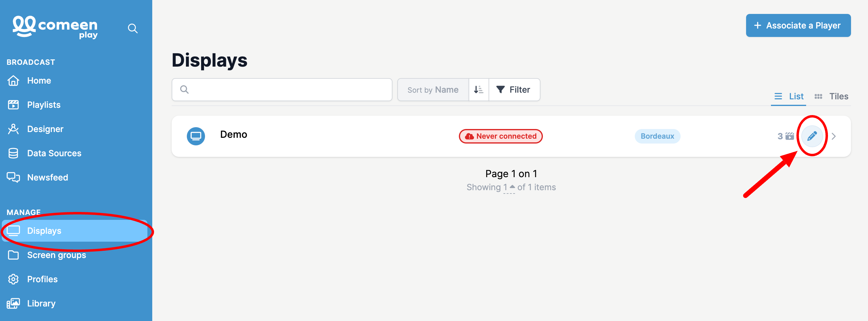Click the 'of 1 items' text
This screenshot has width=868, height=321.
pyautogui.click(x=537, y=187)
